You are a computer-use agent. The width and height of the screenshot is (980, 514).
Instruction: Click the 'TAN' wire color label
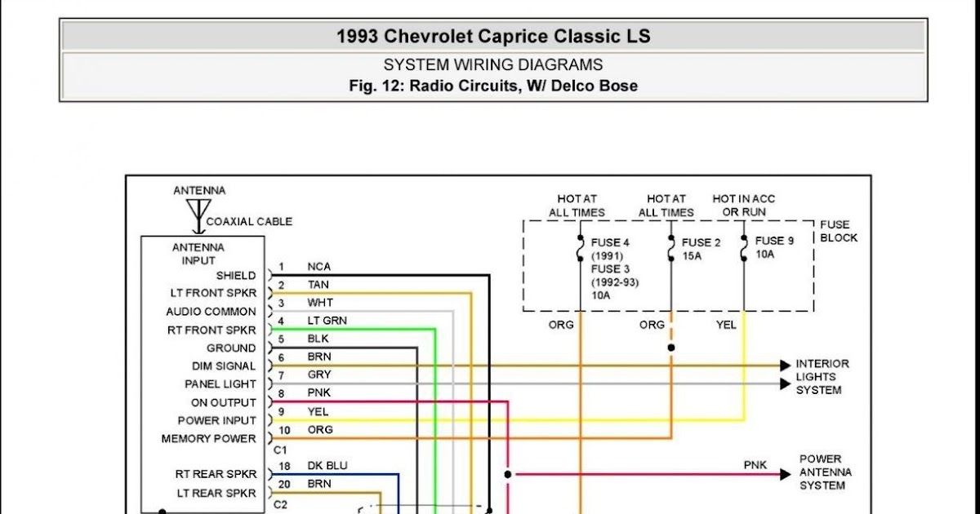coord(318,285)
